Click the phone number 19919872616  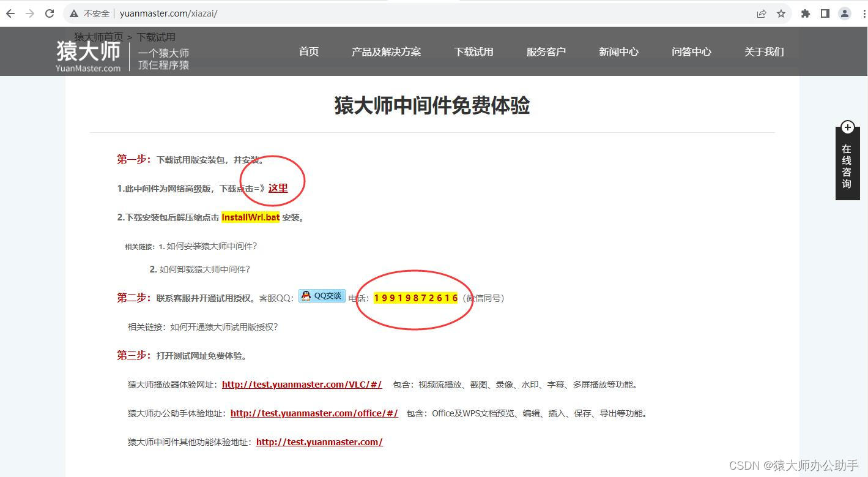click(x=416, y=298)
